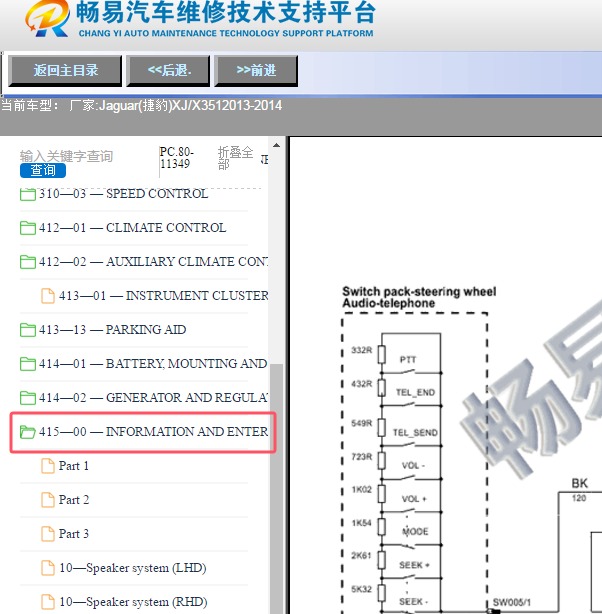This screenshot has height=614, width=602.
Task: Click the Jaguar(捷豹)XJ/X351 2013-2014 model text
Action: (190, 106)
